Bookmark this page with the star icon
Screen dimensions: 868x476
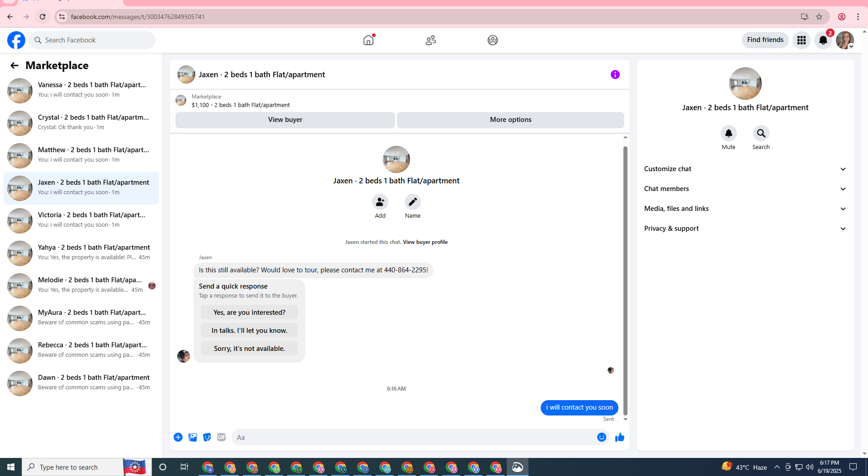click(x=819, y=17)
